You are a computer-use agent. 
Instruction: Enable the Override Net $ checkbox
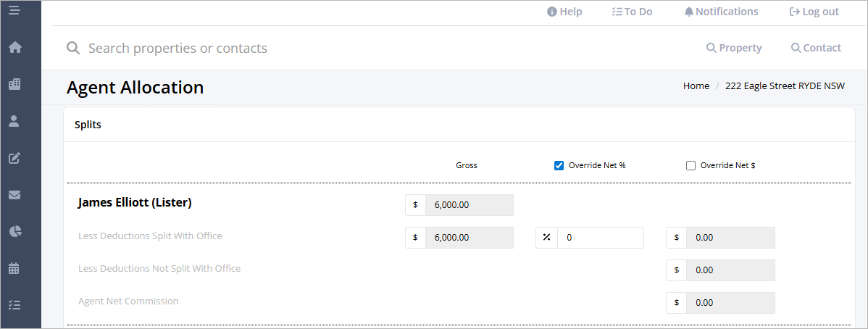[x=690, y=166]
